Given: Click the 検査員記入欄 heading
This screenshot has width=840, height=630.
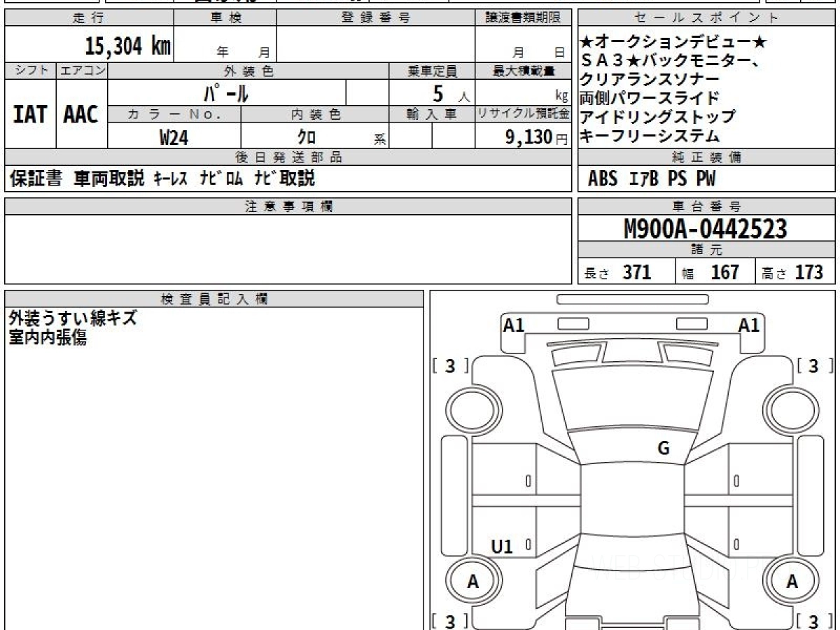Looking at the screenshot, I should click(x=214, y=299).
